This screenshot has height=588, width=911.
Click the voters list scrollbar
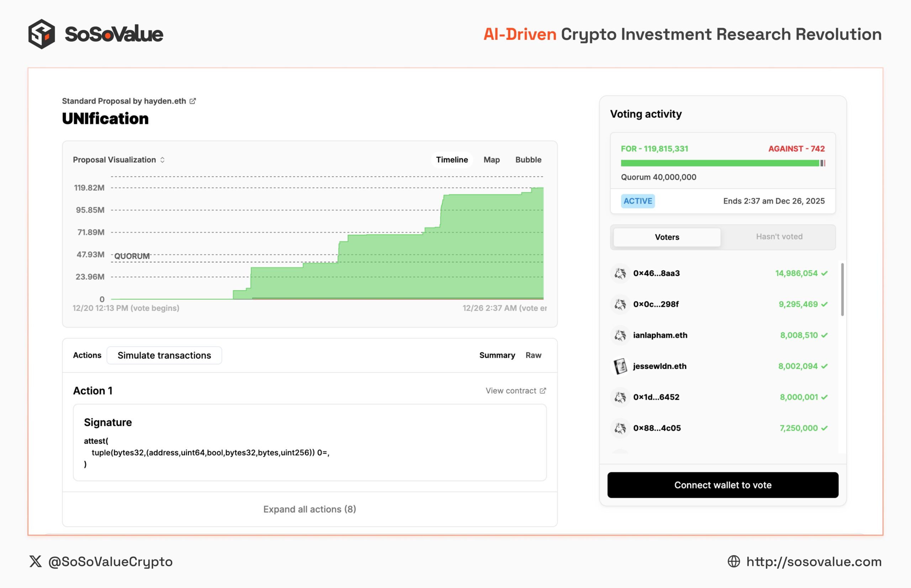842,290
